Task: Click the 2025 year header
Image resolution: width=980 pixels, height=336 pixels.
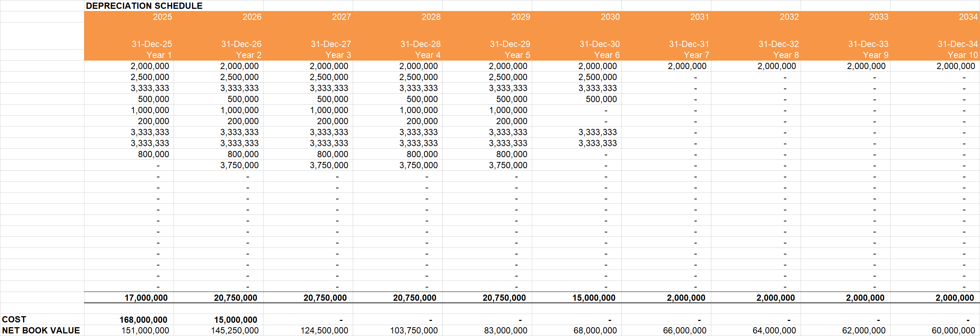Action: (x=163, y=17)
